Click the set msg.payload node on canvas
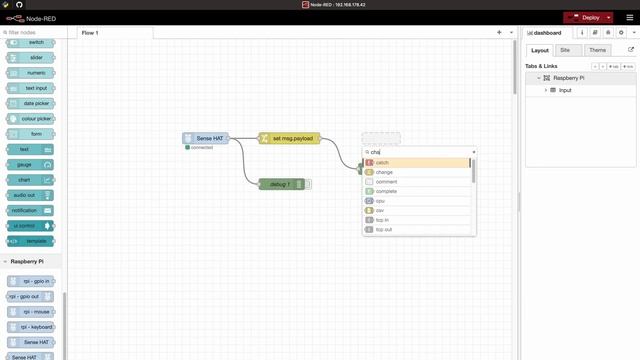This screenshot has width=640, height=360. 289,138
